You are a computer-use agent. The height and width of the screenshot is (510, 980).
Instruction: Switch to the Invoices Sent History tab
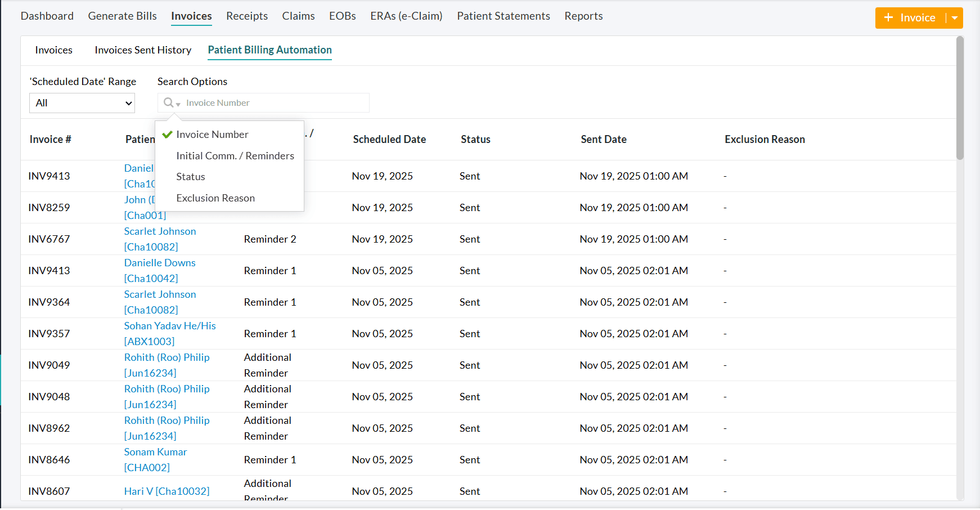[142, 50]
